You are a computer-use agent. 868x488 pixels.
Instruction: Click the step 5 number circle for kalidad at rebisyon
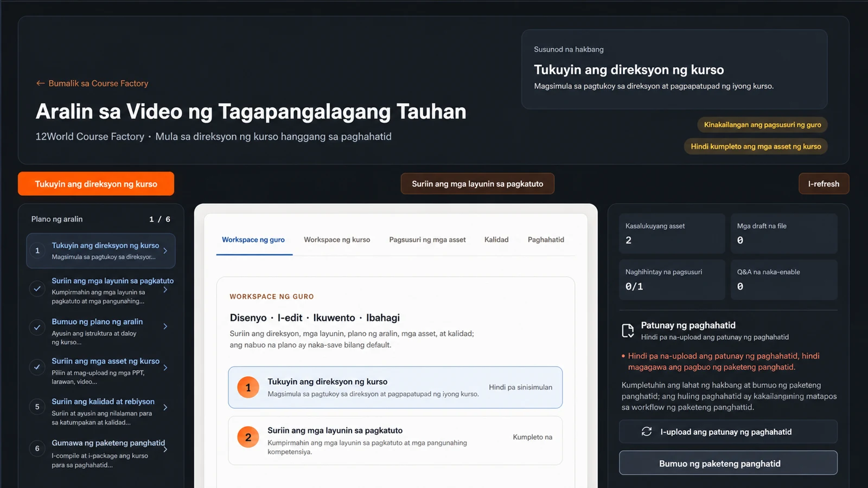[37, 407]
